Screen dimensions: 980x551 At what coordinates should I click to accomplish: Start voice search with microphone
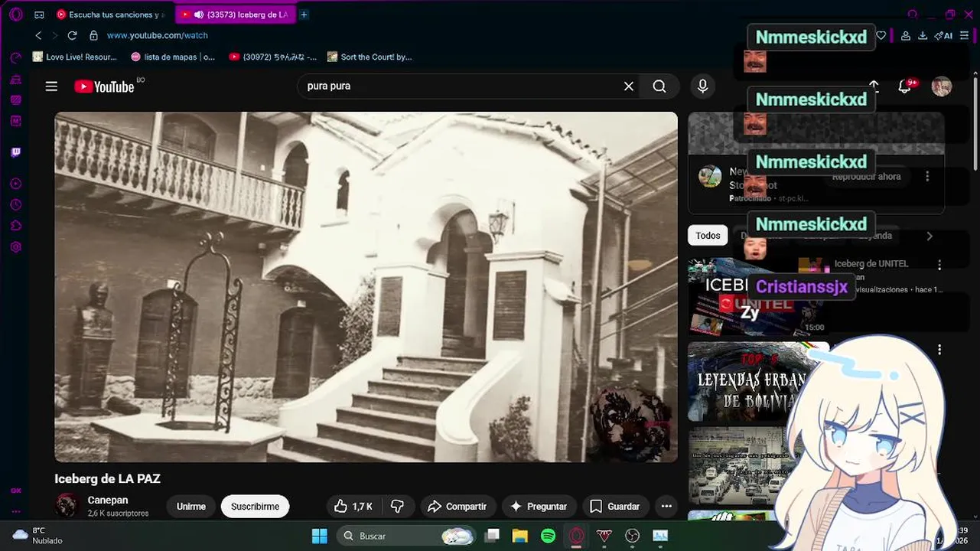[x=702, y=86]
